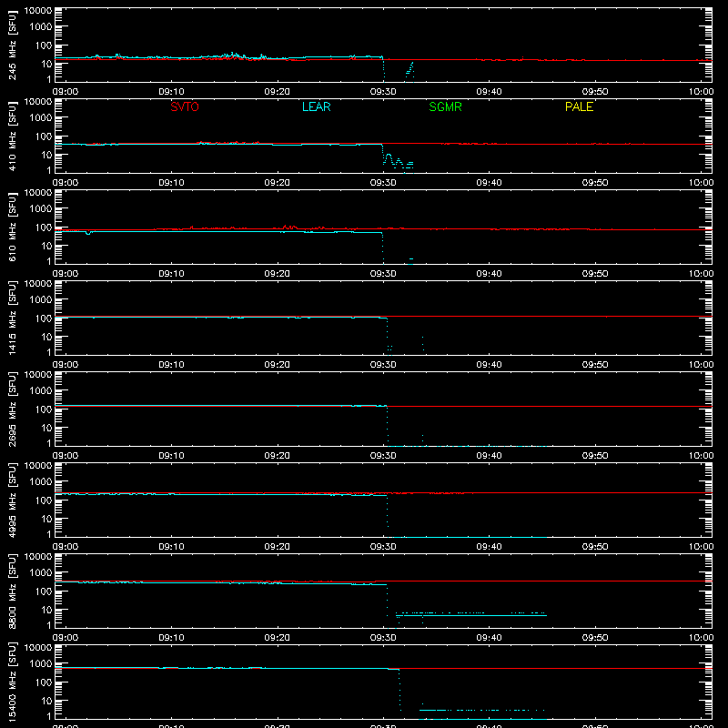The image size is (728, 728).
Task: Click 09:30 time label under 245 MHz panel
Action: pyautogui.click(x=383, y=92)
